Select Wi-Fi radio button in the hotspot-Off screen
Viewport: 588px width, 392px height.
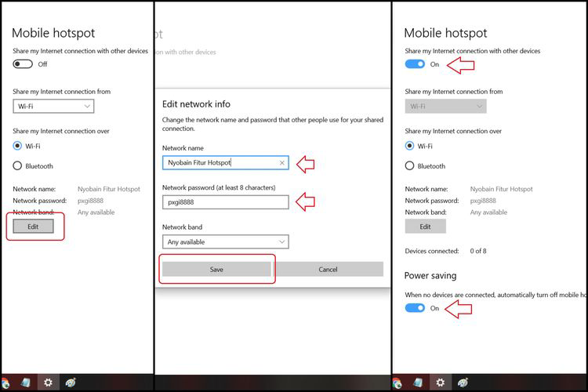click(17, 146)
